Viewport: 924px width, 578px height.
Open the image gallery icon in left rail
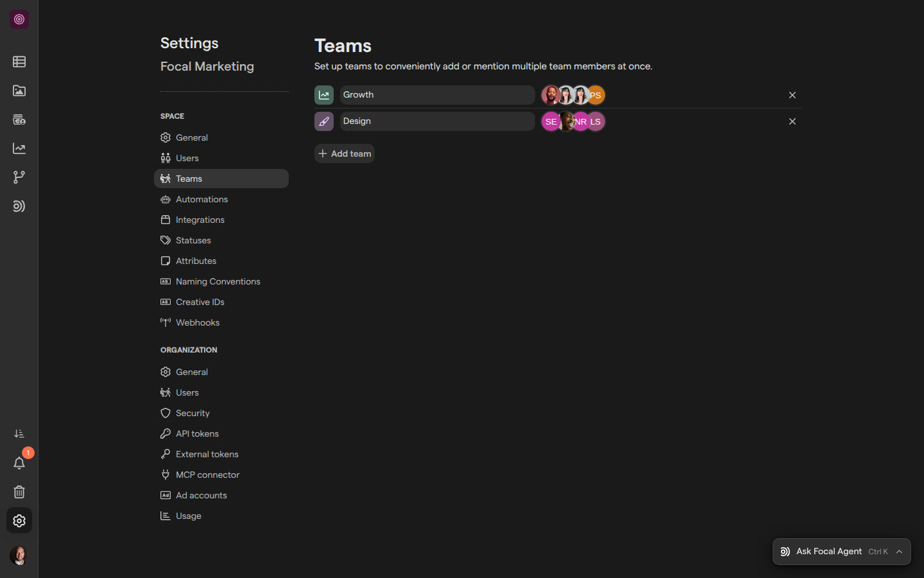click(19, 91)
